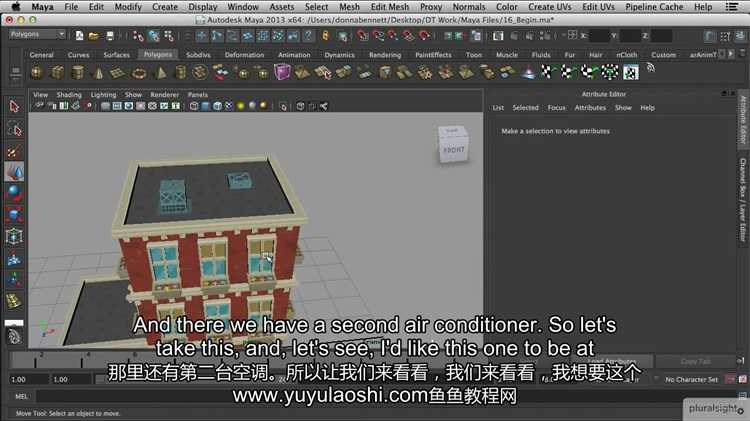The image size is (750, 421).
Task: Toggle the viewport grid display icon
Action: tap(105, 106)
